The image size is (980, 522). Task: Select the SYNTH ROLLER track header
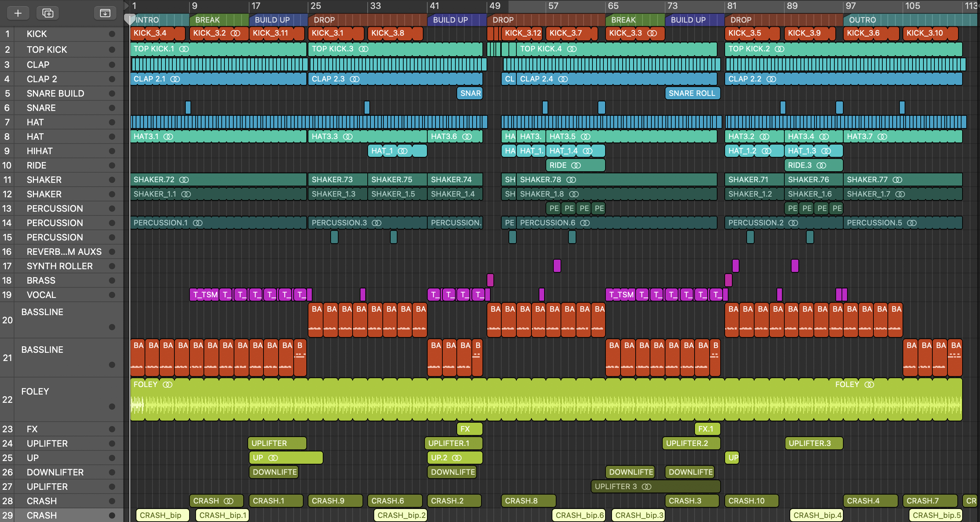coord(59,266)
